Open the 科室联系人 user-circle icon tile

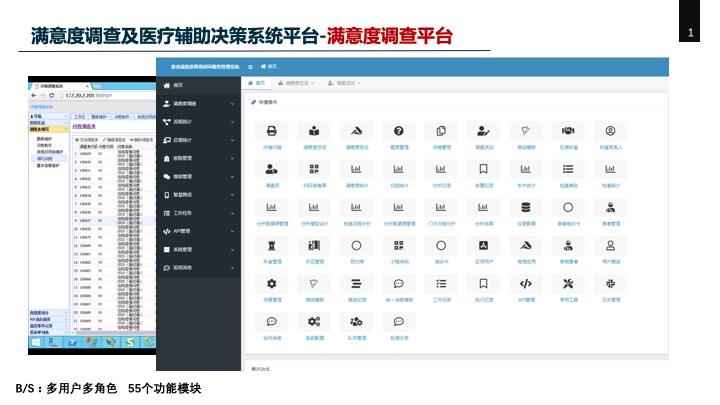(610, 131)
